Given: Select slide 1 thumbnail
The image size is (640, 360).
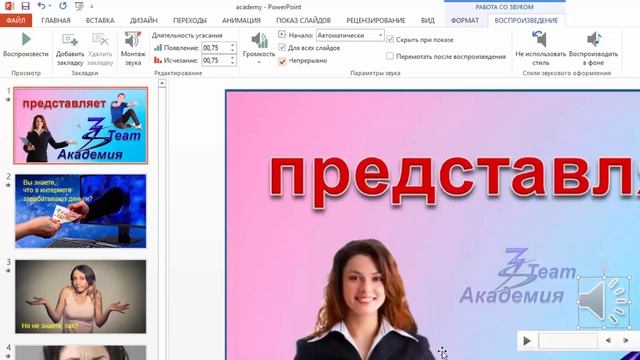Looking at the screenshot, I should pos(81,125).
